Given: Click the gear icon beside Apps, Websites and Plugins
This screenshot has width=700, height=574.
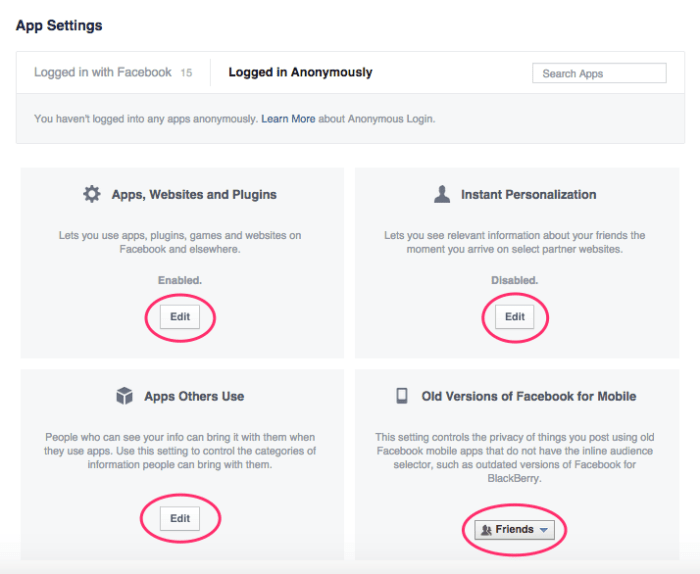Looking at the screenshot, I should (x=92, y=194).
